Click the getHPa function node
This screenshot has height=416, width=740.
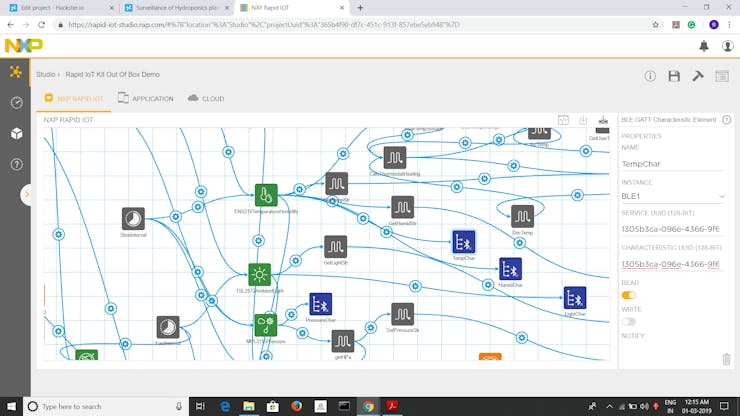coord(343,341)
